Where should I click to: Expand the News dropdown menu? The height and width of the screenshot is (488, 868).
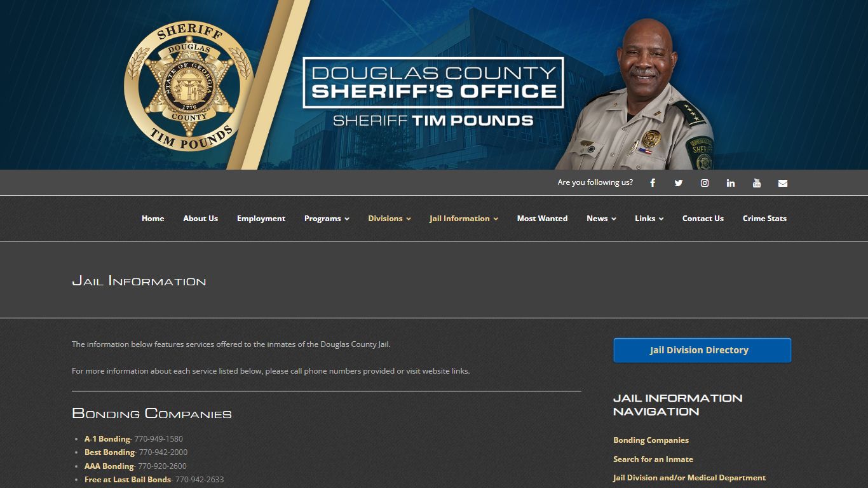[x=601, y=219]
